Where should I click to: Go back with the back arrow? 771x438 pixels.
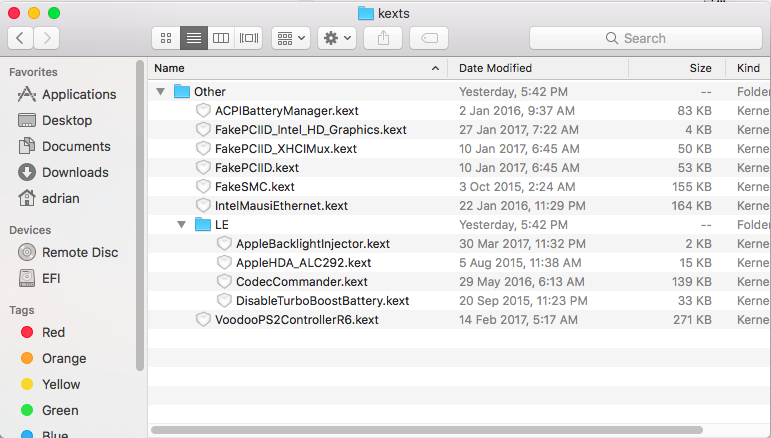tap(21, 38)
